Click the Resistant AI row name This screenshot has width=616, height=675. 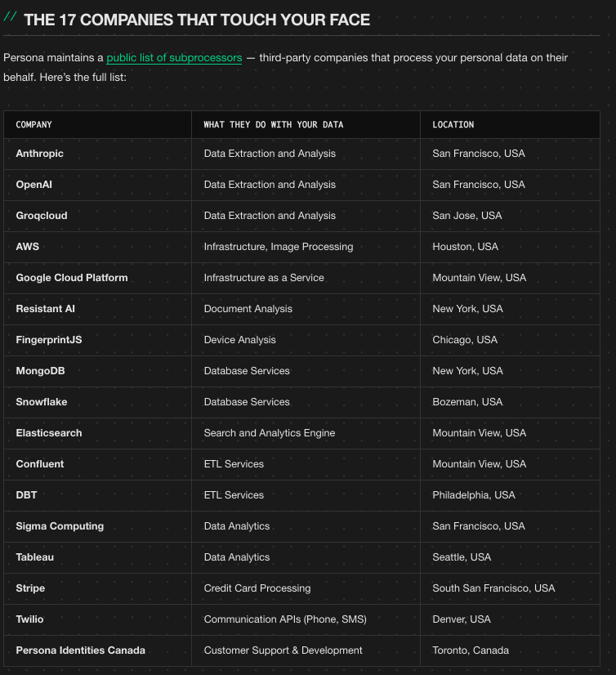45,309
